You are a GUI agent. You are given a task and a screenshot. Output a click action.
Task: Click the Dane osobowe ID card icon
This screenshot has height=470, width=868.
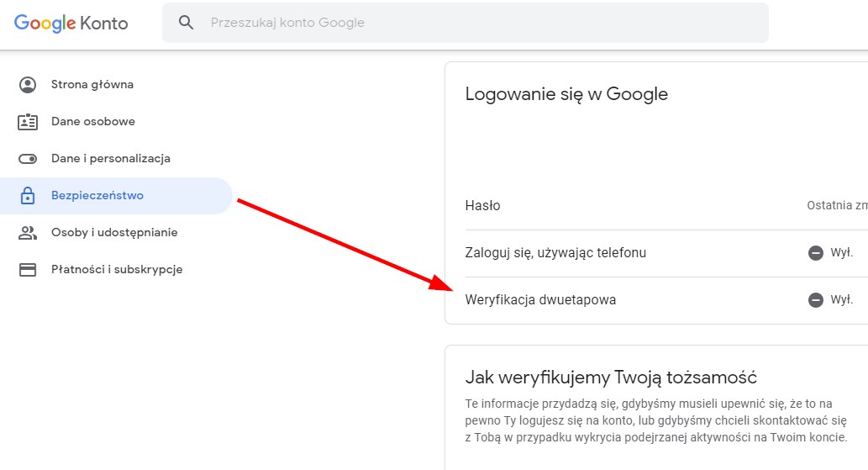(x=28, y=122)
